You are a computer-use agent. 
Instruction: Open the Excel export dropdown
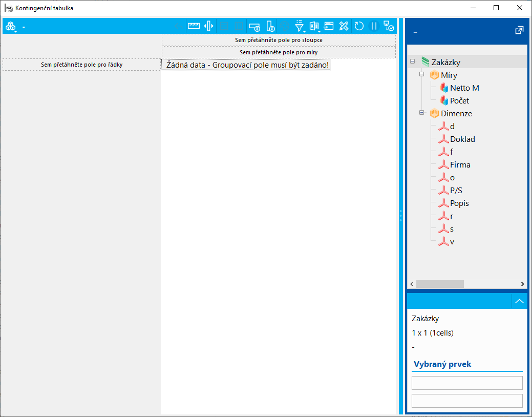pos(314,26)
